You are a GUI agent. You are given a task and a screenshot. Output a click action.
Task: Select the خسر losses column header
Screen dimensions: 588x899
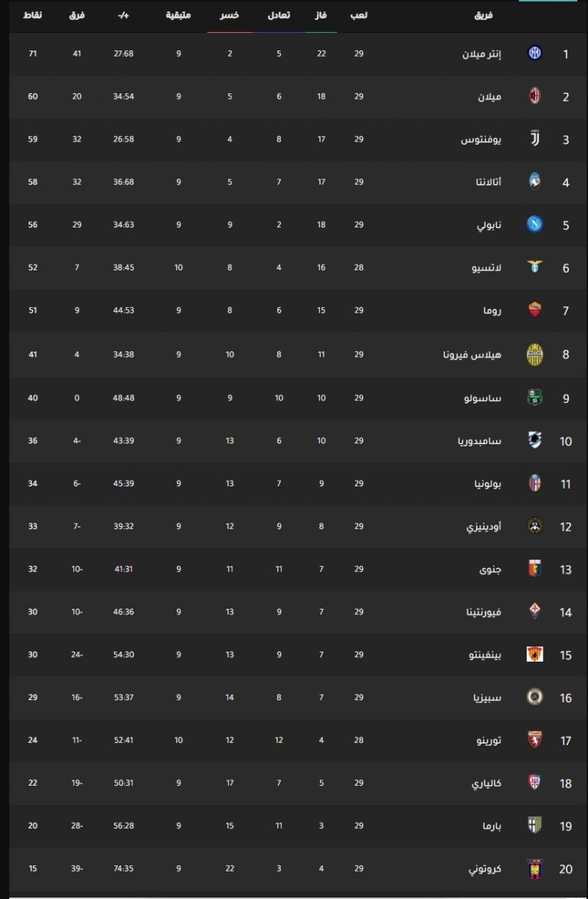(x=229, y=15)
